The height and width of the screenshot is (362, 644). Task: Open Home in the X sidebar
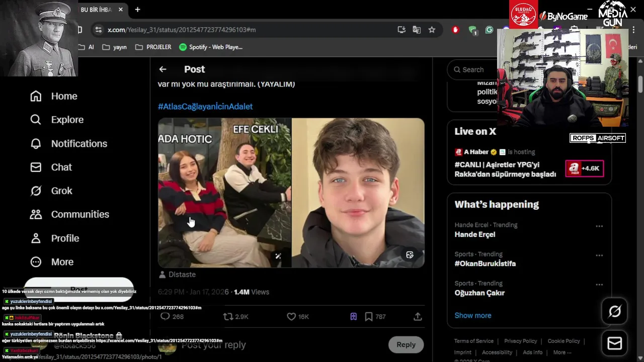(x=53, y=96)
